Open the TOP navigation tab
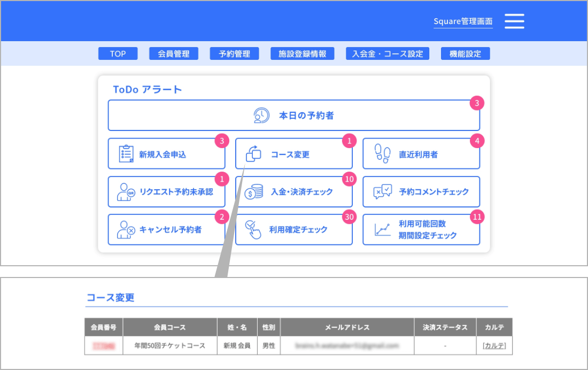Image resolution: width=588 pixels, height=370 pixels. (118, 53)
